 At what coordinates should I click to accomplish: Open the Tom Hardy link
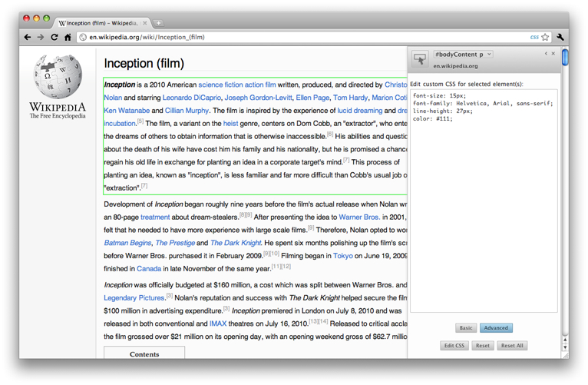pos(350,98)
